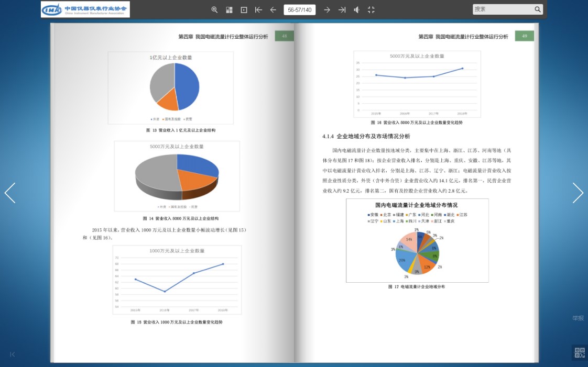
Task: Click the 举报 report link
Action: 578,318
